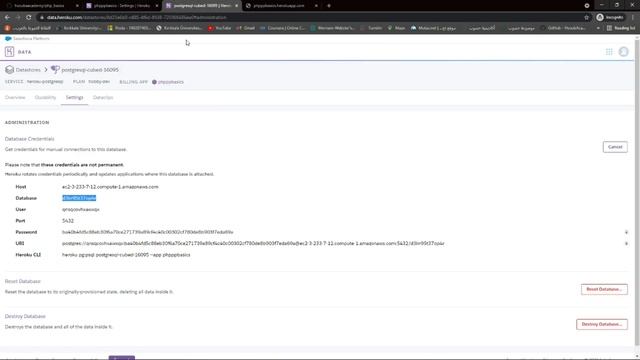Go back with the browser back arrow
Image resolution: width=640 pixels, height=360 pixels.
click(7, 18)
